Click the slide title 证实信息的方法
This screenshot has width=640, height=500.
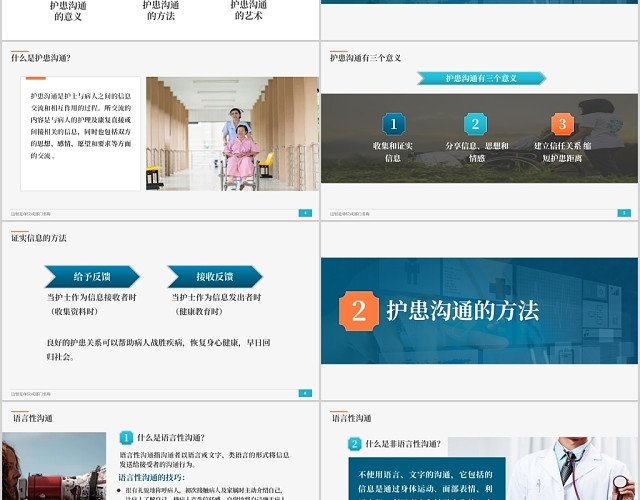tap(39, 238)
